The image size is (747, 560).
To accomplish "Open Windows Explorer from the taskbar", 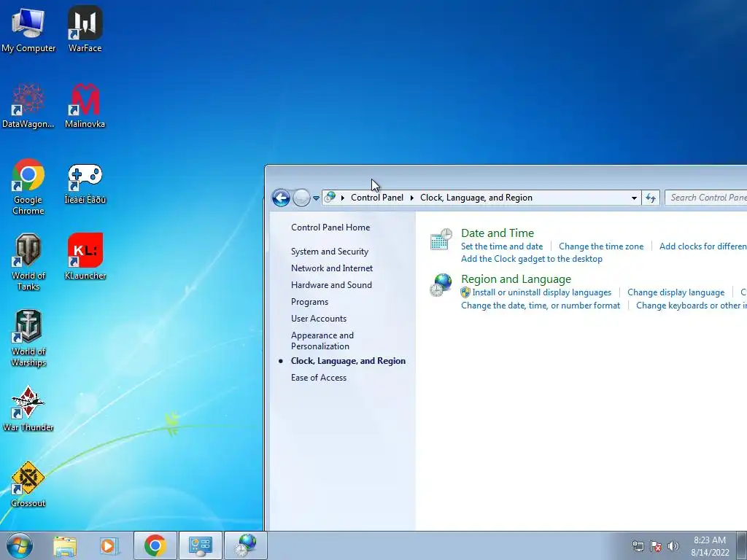I will pos(65,545).
